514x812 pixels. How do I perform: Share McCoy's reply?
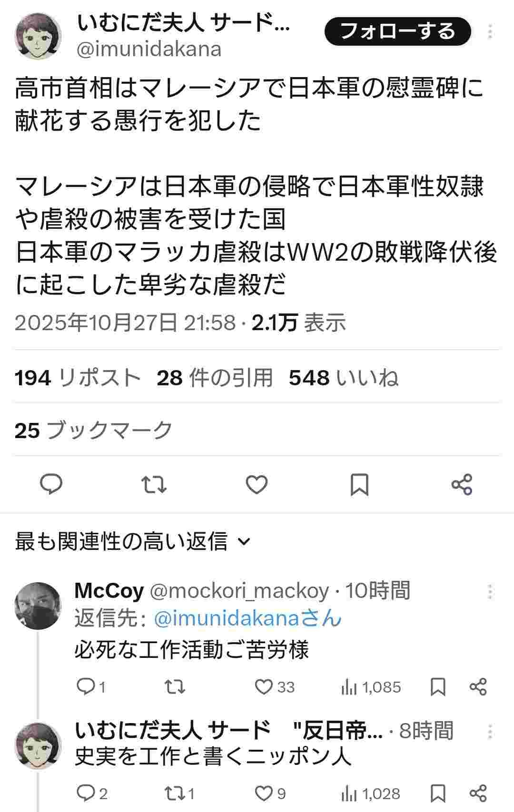point(478,687)
